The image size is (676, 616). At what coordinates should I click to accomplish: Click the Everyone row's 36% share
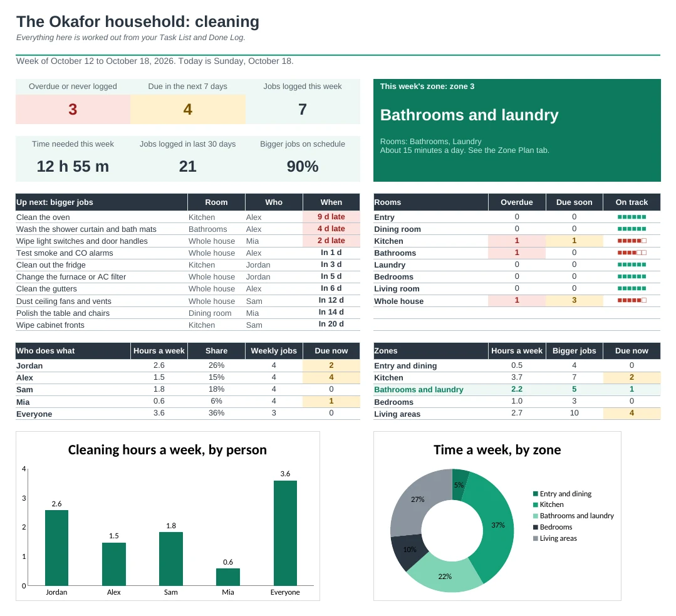tap(216, 413)
